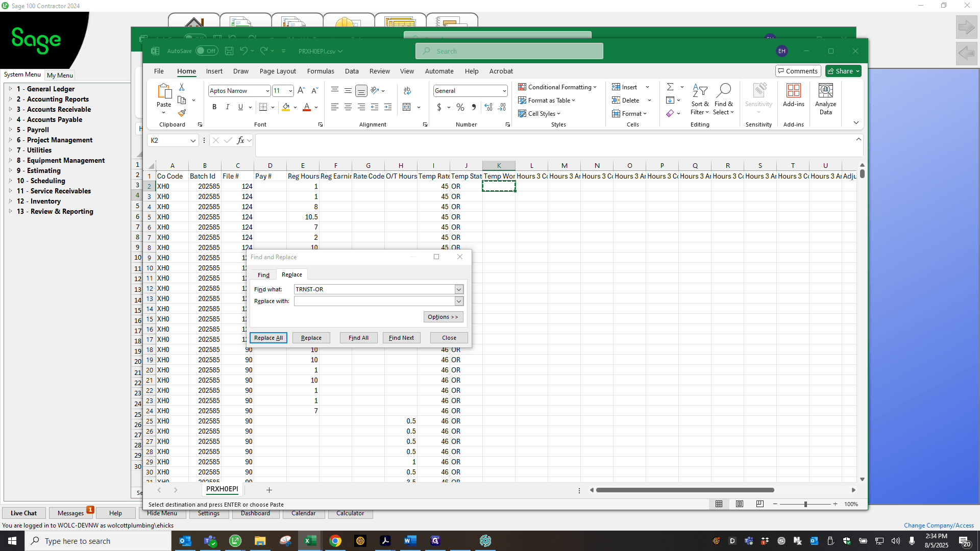This screenshot has height=551, width=980.
Task: Open Excel from the Windows taskbar
Action: [310, 541]
